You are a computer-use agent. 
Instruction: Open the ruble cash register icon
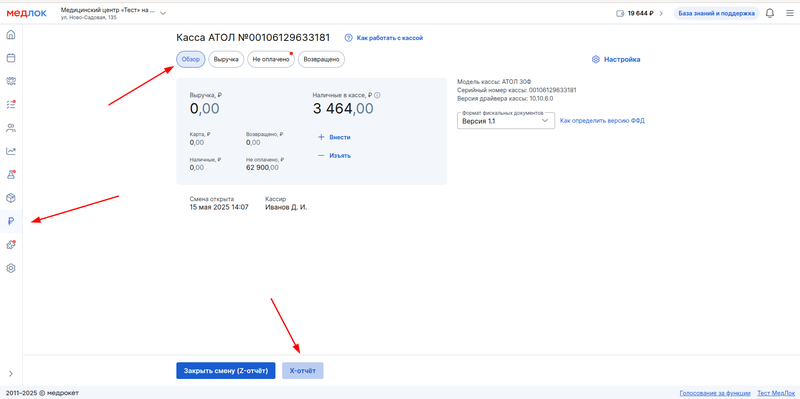11,221
